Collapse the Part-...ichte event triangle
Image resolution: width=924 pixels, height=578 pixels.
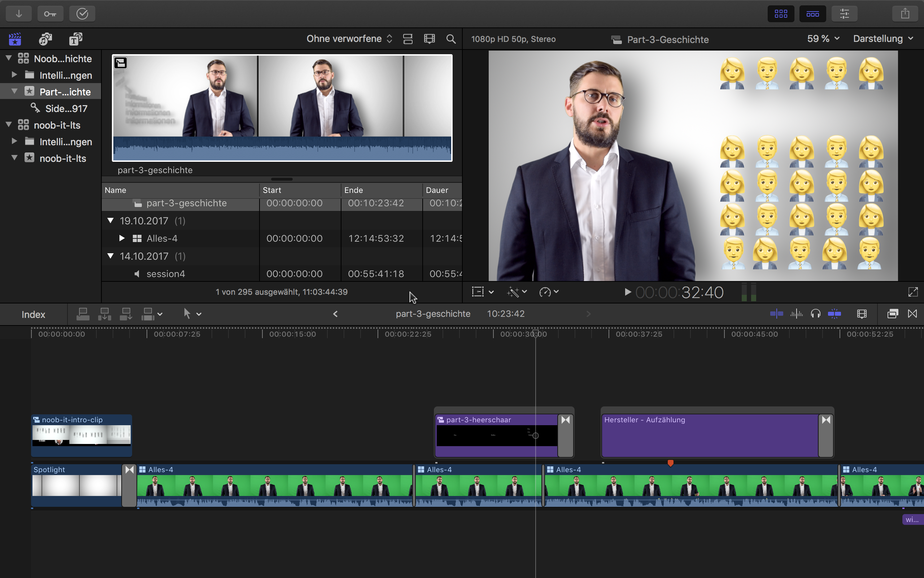[x=14, y=91]
